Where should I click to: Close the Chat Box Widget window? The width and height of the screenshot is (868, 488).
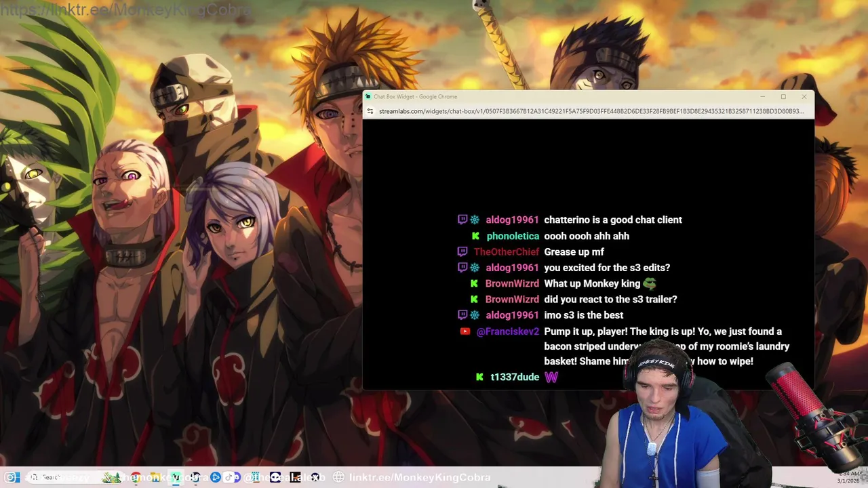pyautogui.click(x=804, y=96)
